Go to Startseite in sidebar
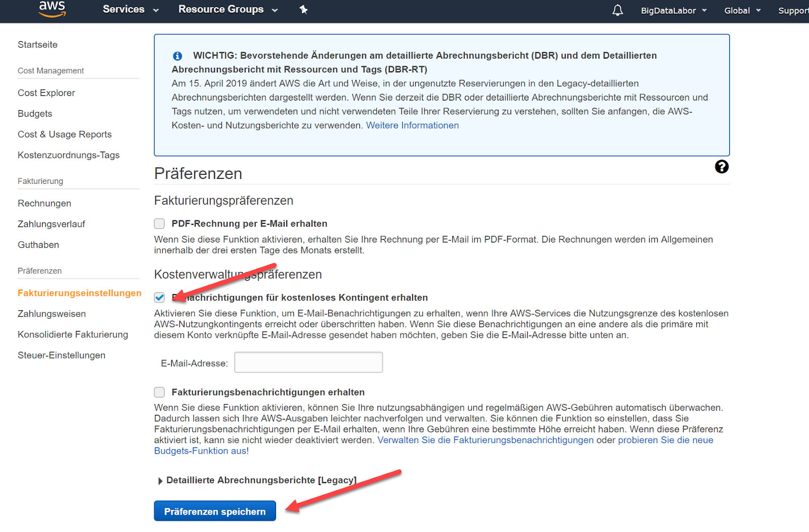The width and height of the screenshot is (809, 532). coord(37,44)
